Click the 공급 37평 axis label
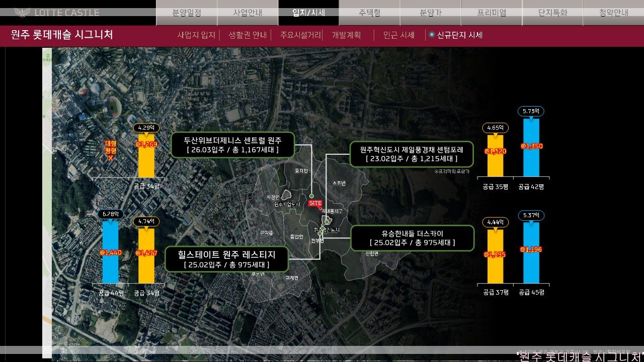Viewport: 644px width, 362px height. point(496,292)
